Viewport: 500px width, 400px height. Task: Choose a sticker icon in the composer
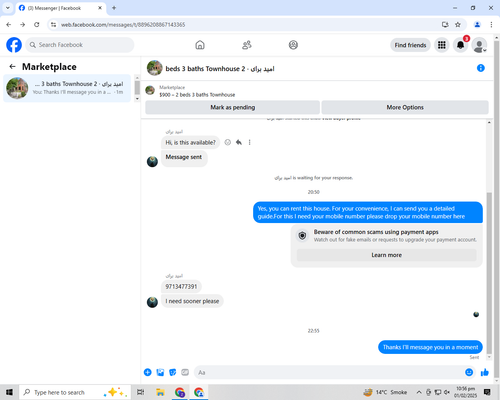173,372
